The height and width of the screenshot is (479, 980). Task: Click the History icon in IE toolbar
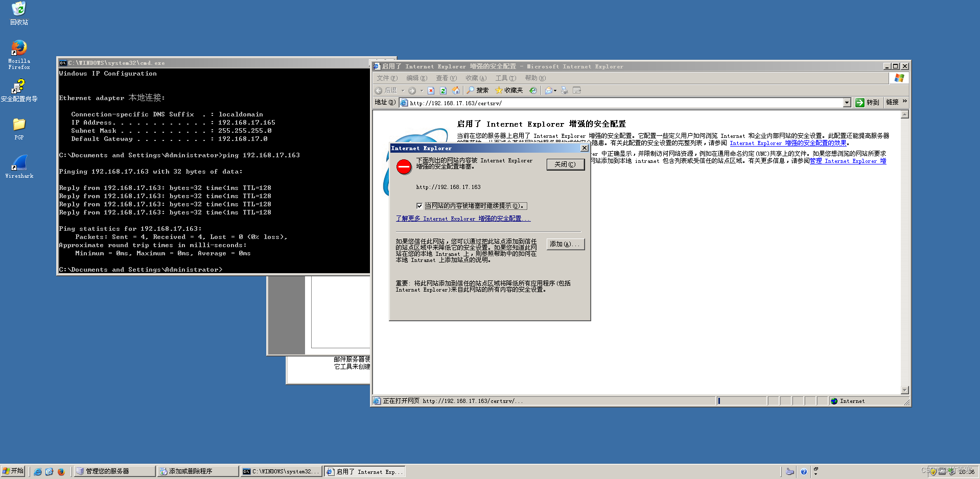click(533, 90)
